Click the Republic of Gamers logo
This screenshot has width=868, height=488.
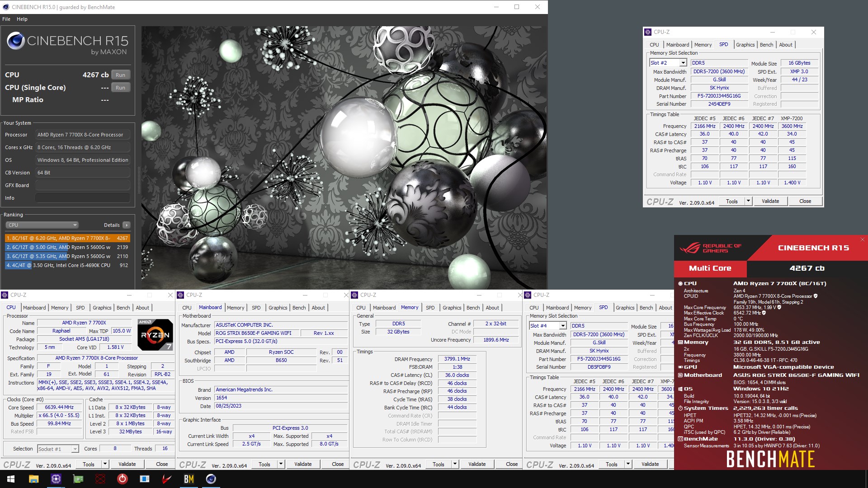710,248
